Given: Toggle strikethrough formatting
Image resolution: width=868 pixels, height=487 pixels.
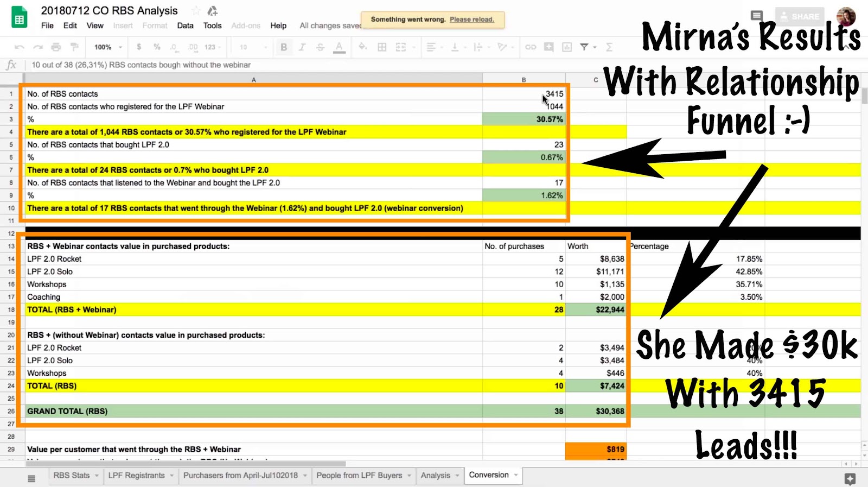Looking at the screenshot, I should (x=320, y=47).
